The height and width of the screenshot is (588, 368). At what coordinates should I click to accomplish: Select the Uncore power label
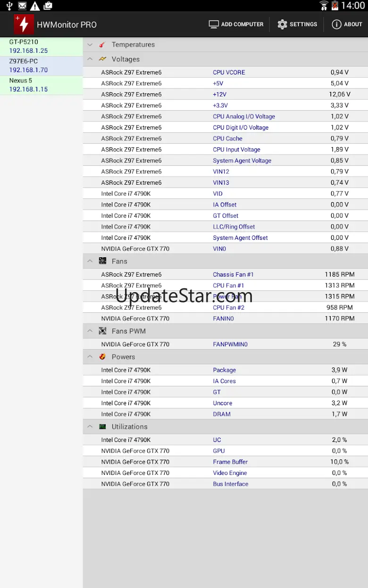pyautogui.click(x=222, y=403)
